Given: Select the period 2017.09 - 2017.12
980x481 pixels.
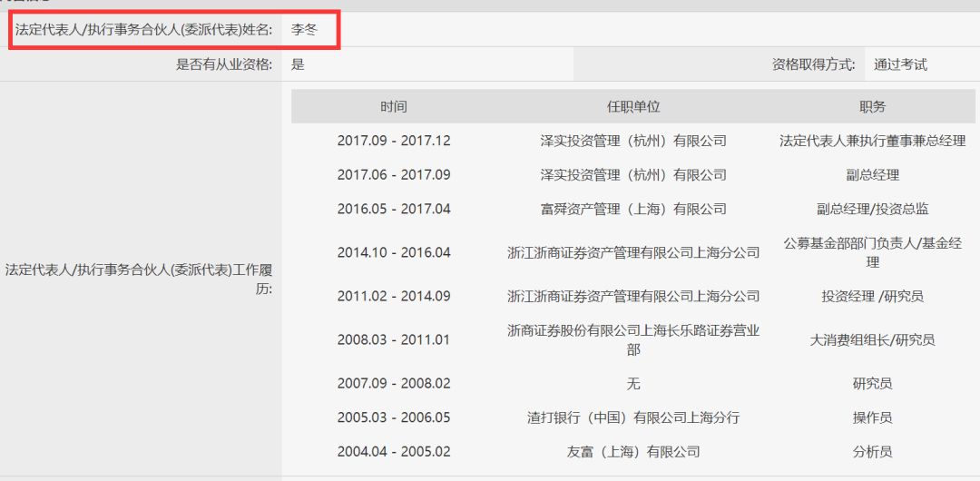Looking at the screenshot, I should click(394, 141).
